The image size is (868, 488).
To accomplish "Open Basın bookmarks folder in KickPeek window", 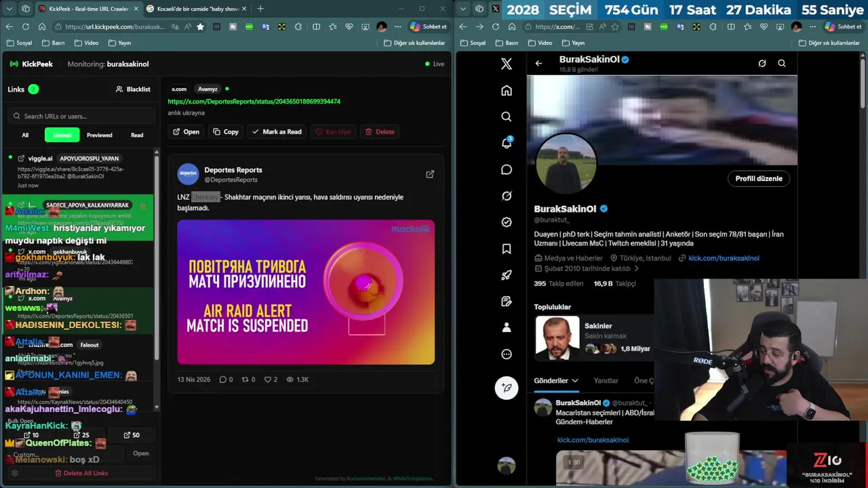I will click(x=53, y=43).
